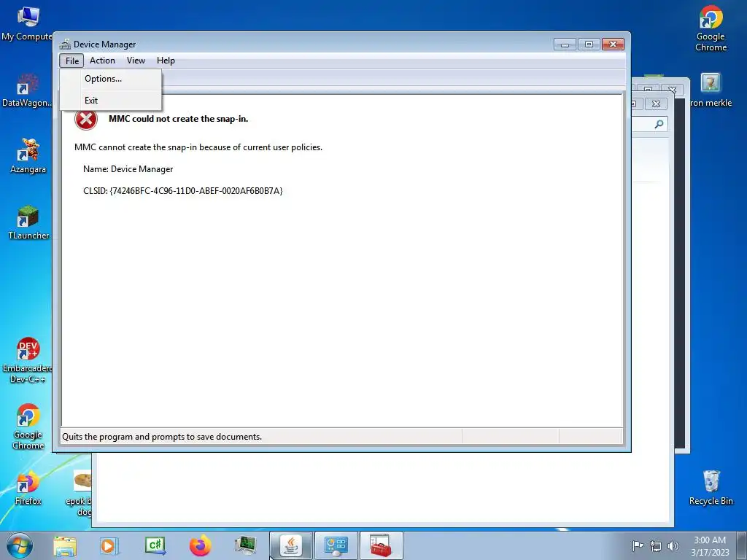Click the taskbar clock showing 3:00 AM
This screenshot has width=747, height=560.
coord(710,546)
